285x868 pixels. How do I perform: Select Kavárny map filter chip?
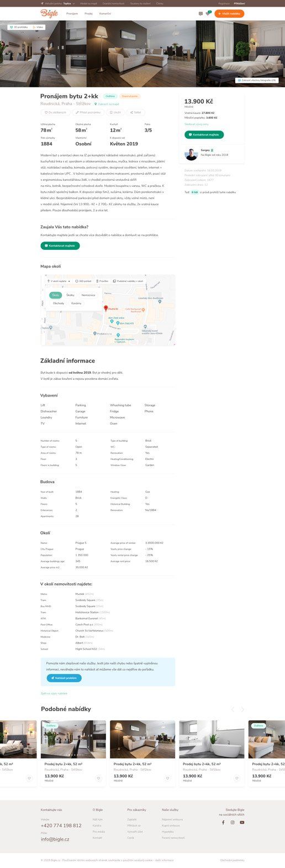pos(76,303)
